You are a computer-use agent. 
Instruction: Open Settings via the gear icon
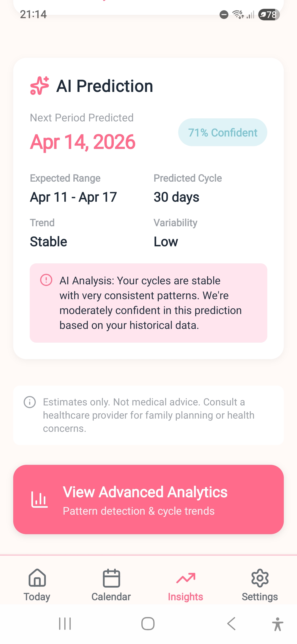pyautogui.click(x=260, y=578)
